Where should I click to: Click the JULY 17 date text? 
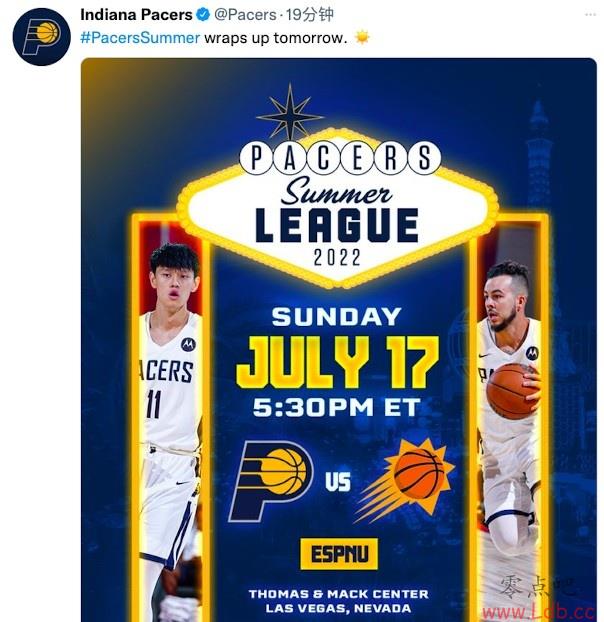point(337,363)
